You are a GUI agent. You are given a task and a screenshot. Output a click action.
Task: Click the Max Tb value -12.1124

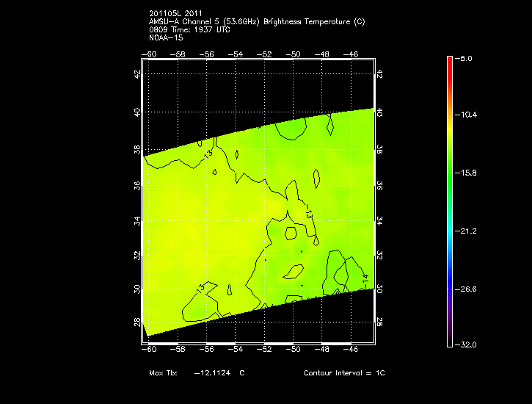(212, 373)
